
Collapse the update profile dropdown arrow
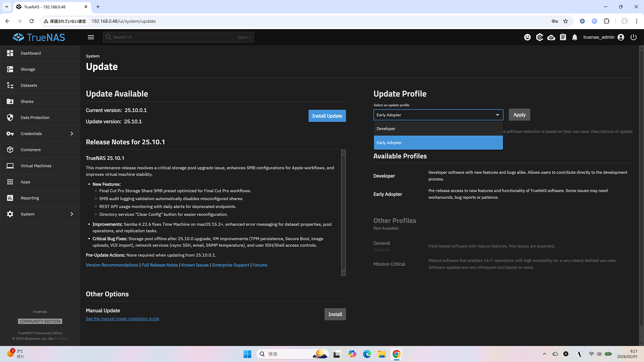[x=497, y=115]
